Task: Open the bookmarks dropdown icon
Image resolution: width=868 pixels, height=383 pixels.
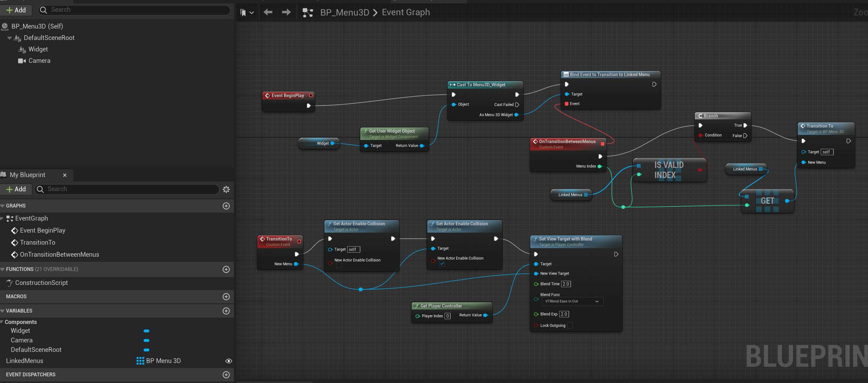Action: 246,13
